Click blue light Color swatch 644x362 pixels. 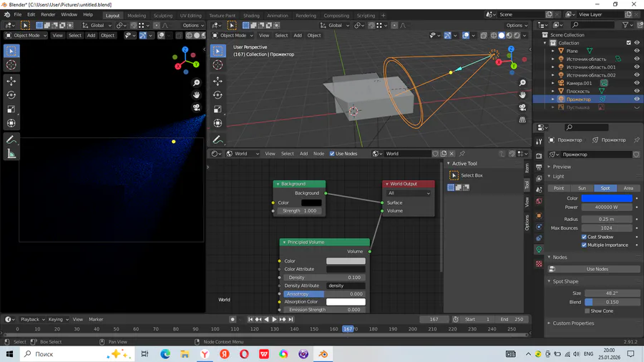point(607,198)
